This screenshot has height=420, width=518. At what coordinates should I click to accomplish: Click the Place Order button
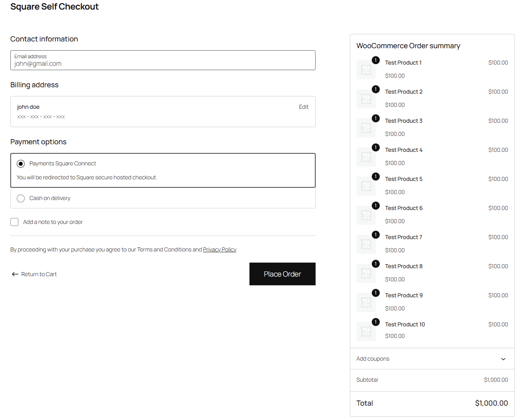[282, 274]
